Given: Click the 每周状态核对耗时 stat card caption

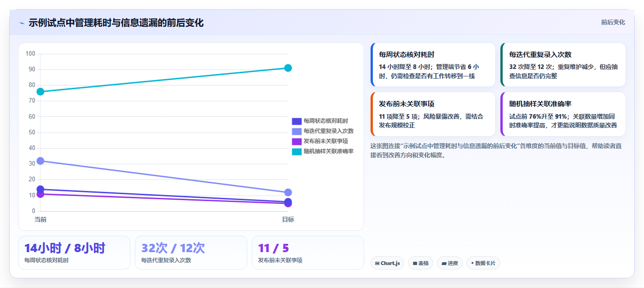Looking at the screenshot, I should coord(46,260).
